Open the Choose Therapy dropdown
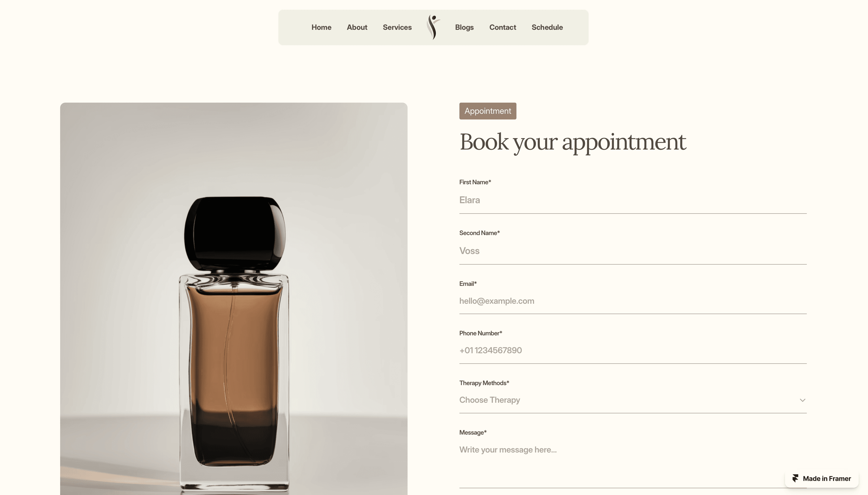 point(633,400)
